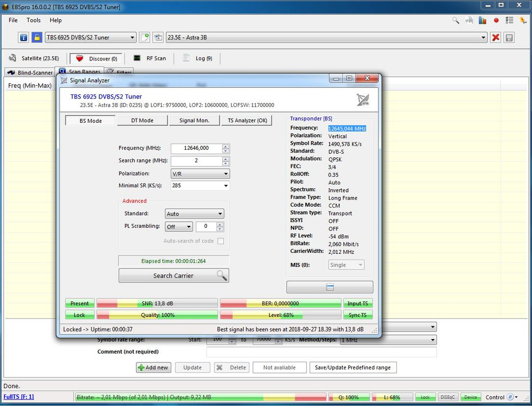Increase the Frequency stepper up arrow
532x406 pixels.
point(226,146)
